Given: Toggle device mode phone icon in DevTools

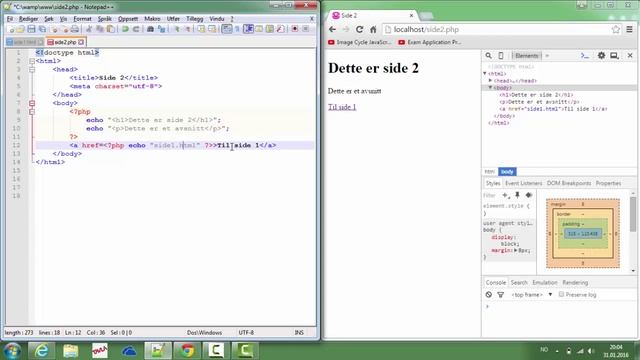Looking at the screenshot, I should (x=501, y=56).
